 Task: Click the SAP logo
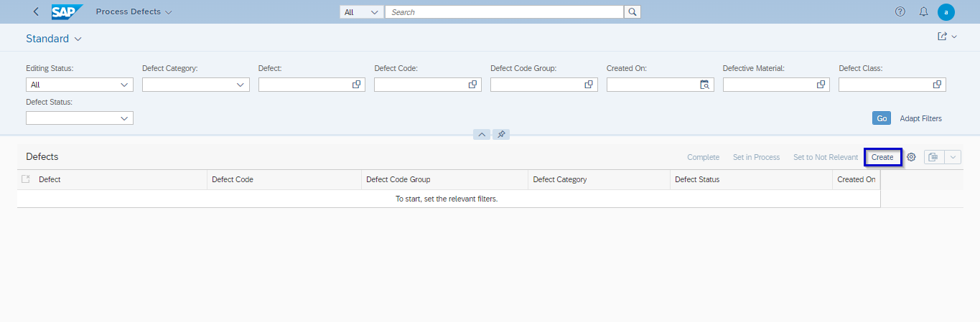tap(67, 12)
